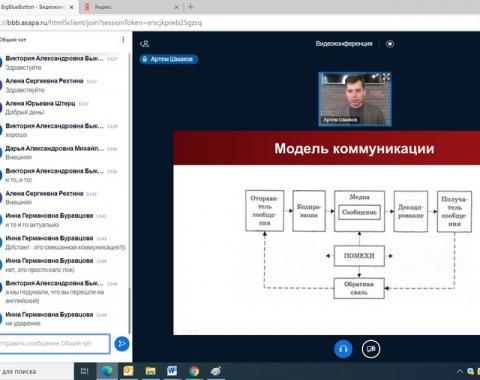Open a new browser tab
The height and width of the screenshot is (380, 480).
click(x=191, y=6)
